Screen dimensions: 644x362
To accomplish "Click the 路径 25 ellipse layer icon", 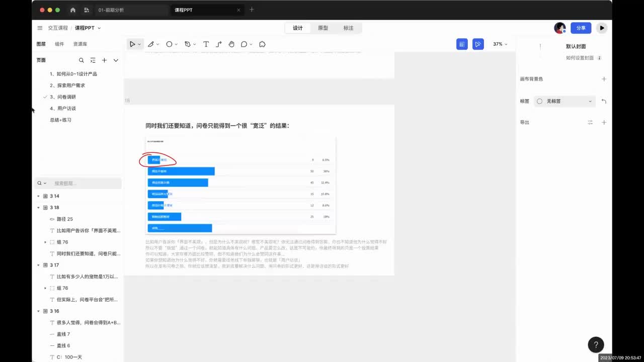I will click(52, 219).
